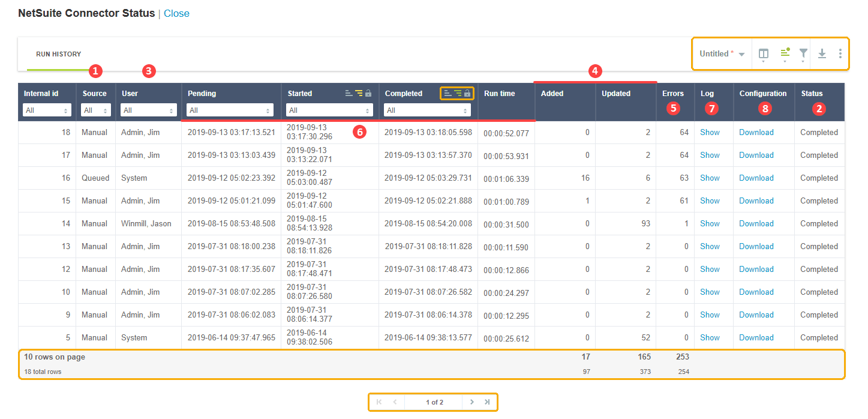868x419 pixels.
Task: Show log for run 18
Action: pyautogui.click(x=710, y=132)
